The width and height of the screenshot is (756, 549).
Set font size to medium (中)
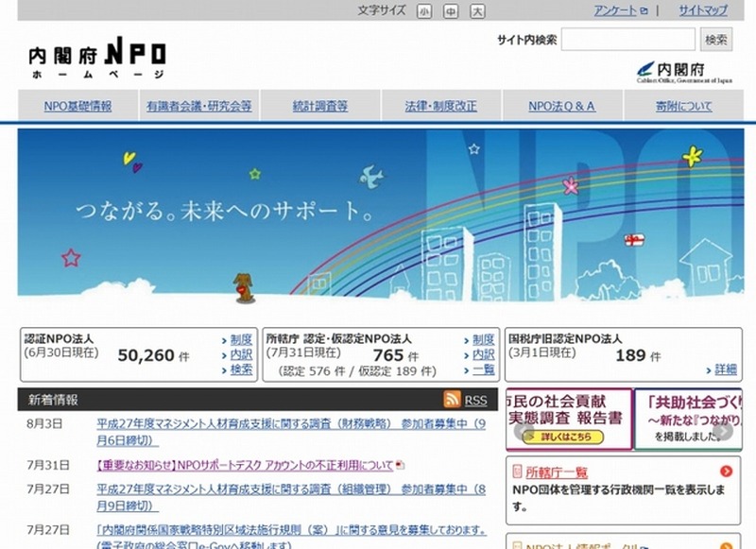[x=451, y=11]
